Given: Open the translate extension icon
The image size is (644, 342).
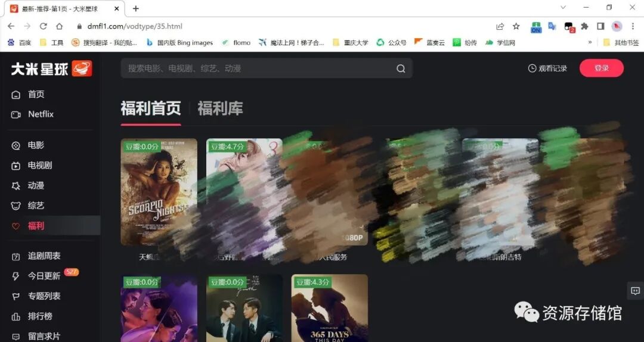Looking at the screenshot, I should (552, 26).
